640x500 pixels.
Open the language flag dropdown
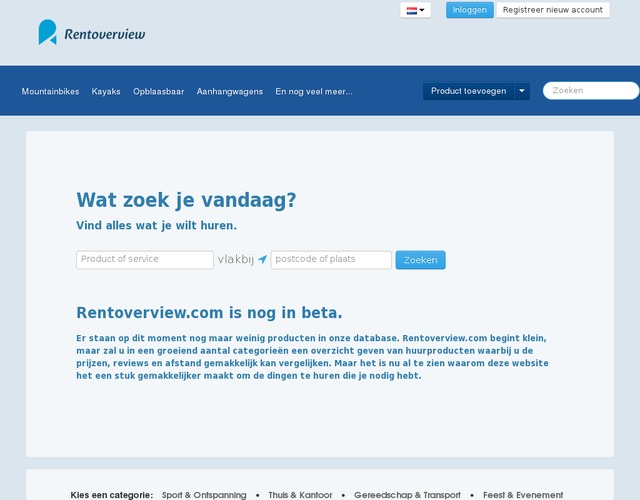pos(416,10)
